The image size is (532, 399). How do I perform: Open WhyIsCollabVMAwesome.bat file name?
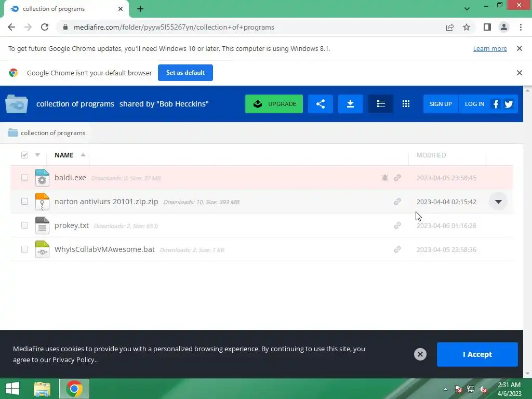coord(104,249)
